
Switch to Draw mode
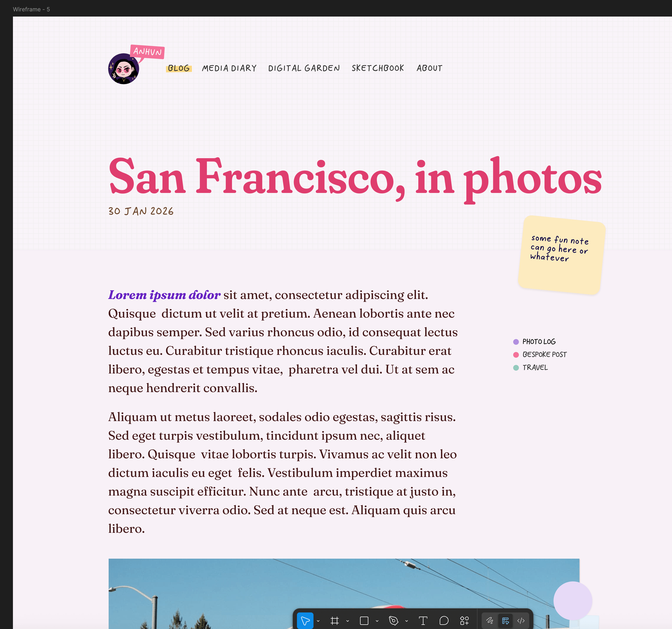[490, 620]
